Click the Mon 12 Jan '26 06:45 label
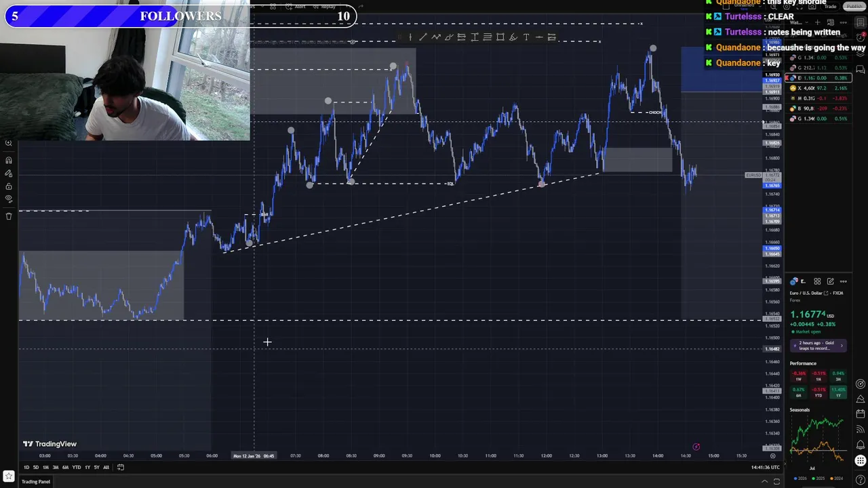Image resolution: width=868 pixels, height=488 pixels. tap(254, 455)
